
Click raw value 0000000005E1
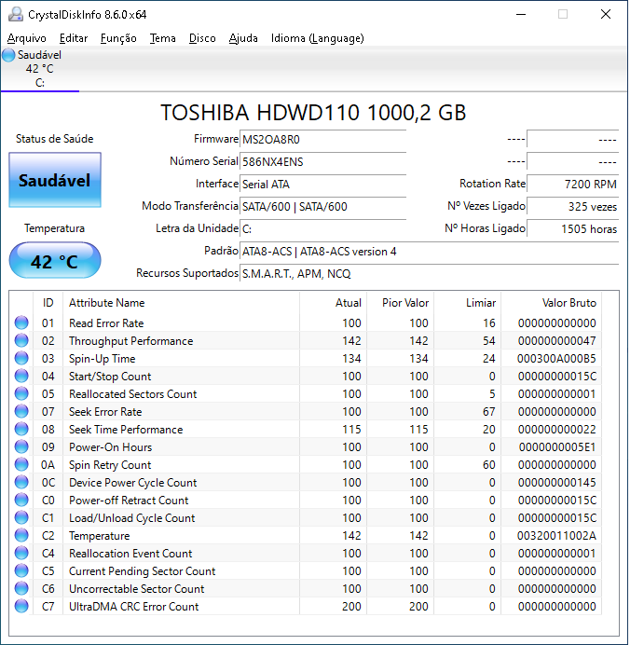point(557,447)
